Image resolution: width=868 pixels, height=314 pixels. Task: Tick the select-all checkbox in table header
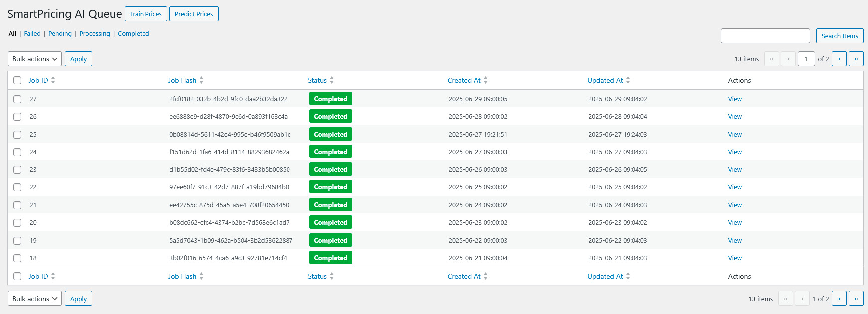17,80
